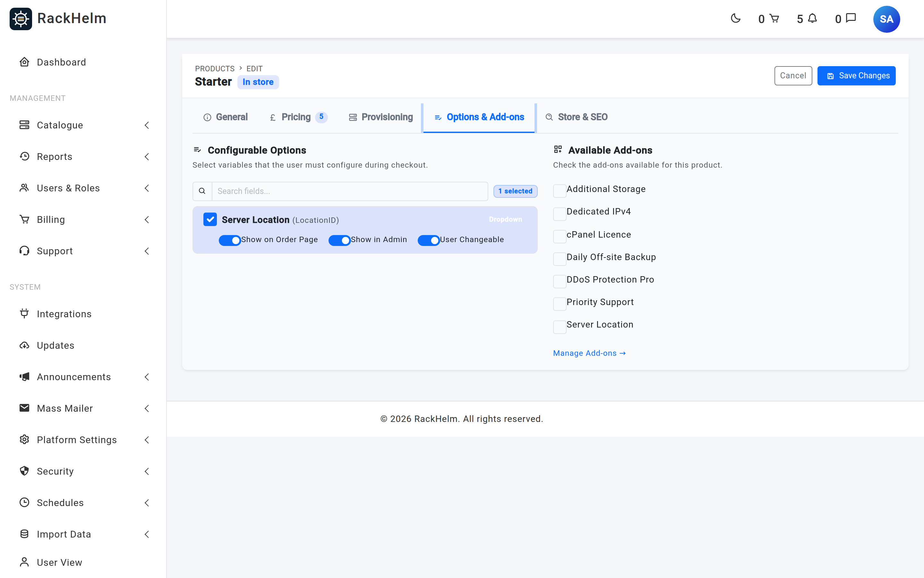924x578 pixels.
Task: Expand the Support menu chevron
Action: (x=147, y=251)
